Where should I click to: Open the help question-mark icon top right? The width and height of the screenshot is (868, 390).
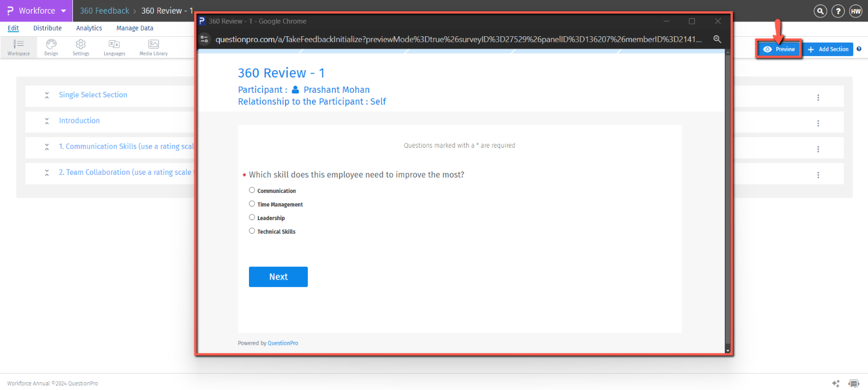[x=838, y=11]
